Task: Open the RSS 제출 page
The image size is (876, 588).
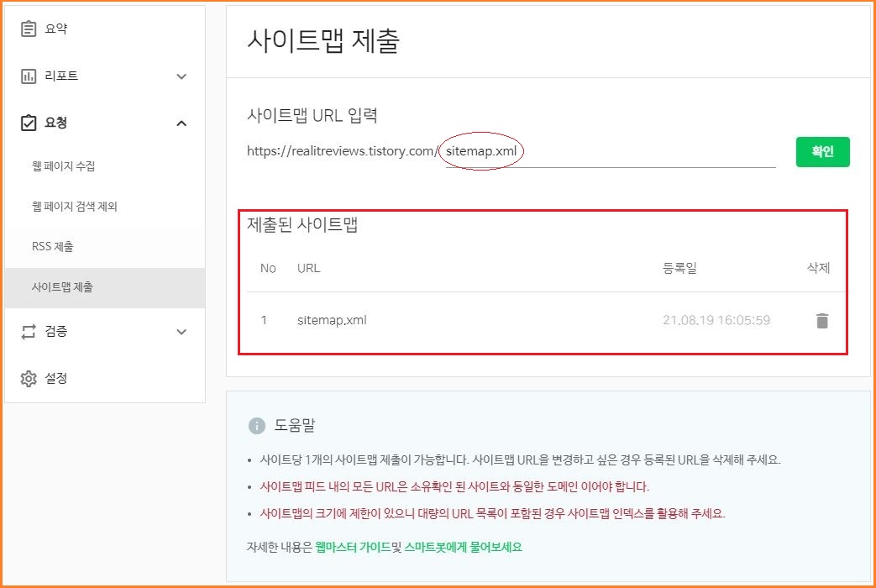Action: [53, 246]
